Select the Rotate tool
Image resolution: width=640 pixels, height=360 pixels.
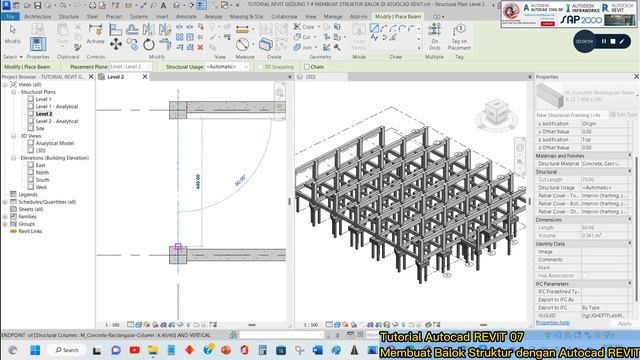pos(149,44)
